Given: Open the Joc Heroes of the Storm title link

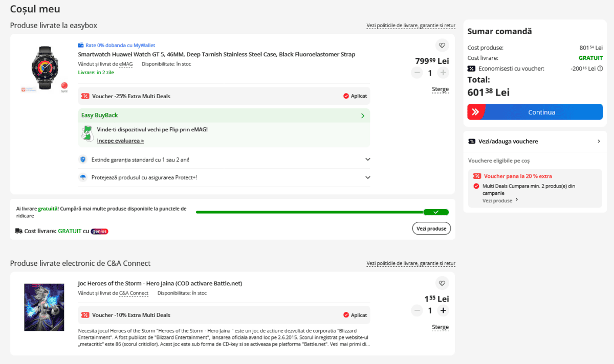Looking at the screenshot, I should coord(160,283).
